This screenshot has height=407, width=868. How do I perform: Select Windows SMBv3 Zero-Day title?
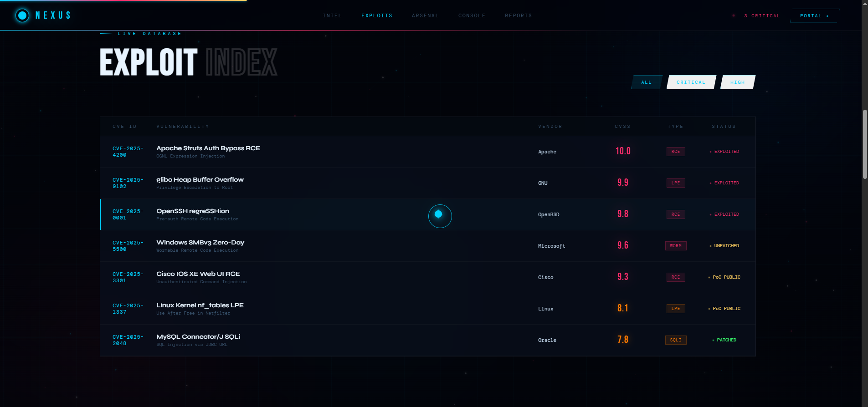[200, 243]
